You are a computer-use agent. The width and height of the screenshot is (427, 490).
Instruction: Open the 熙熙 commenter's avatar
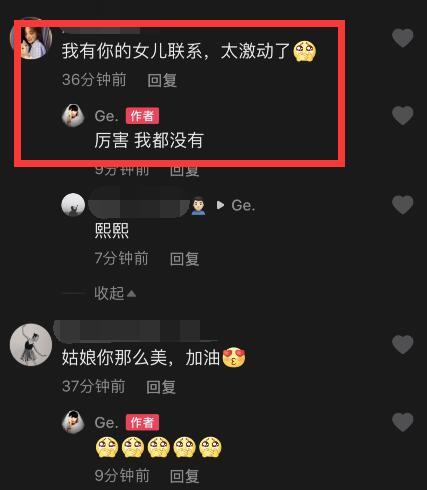click(x=73, y=205)
